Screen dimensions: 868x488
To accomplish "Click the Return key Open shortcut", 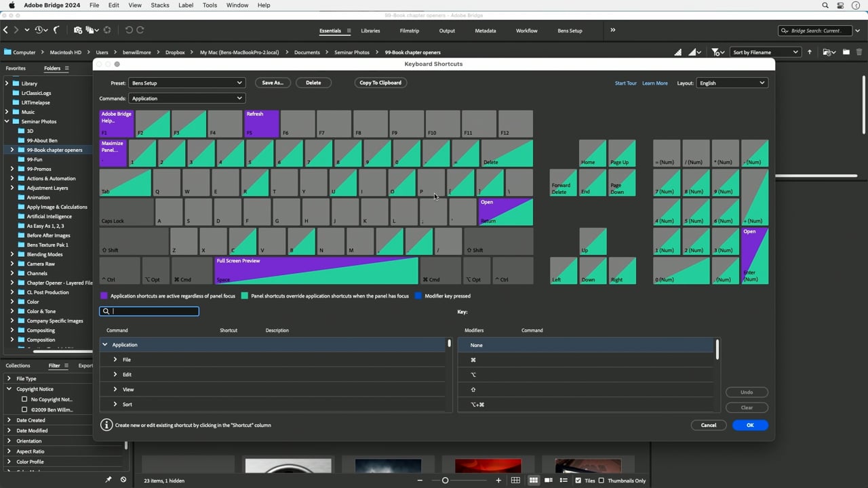I will [x=506, y=212].
